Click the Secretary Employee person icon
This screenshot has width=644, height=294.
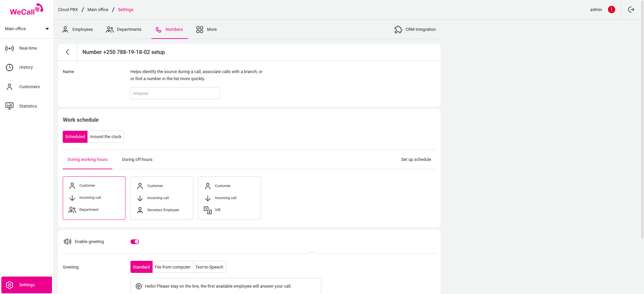[140, 210]
